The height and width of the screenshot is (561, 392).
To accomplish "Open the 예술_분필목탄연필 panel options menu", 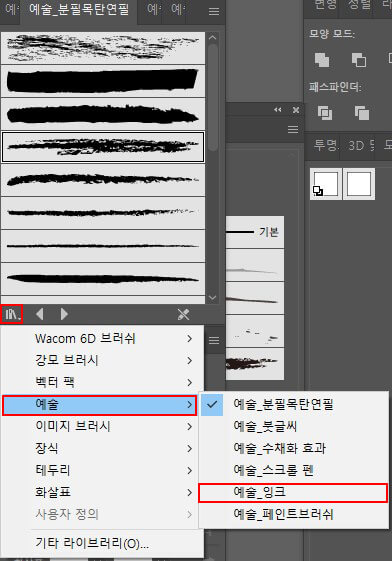I will (x=214, y=11).
